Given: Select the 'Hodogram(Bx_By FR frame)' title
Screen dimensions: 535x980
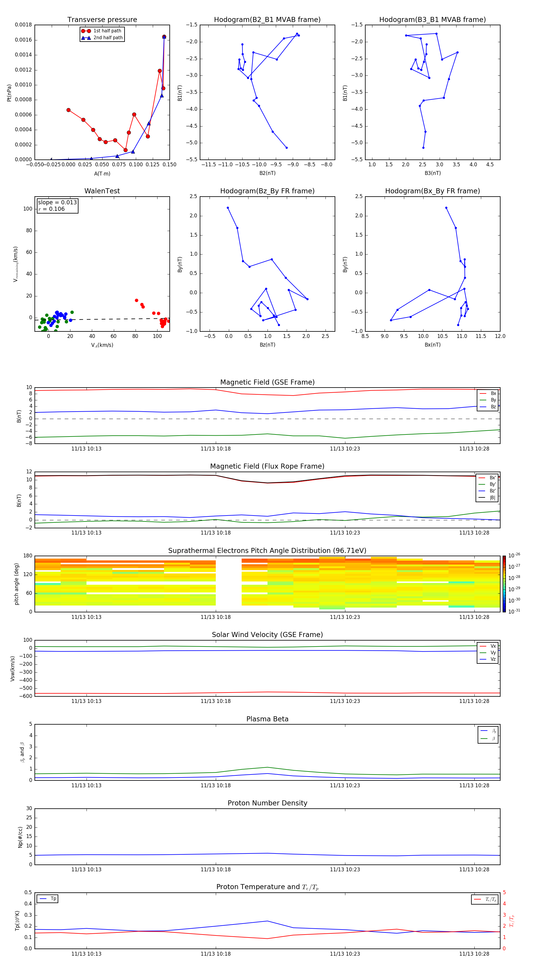Looking at the screenshot, I should click(432, 191).
